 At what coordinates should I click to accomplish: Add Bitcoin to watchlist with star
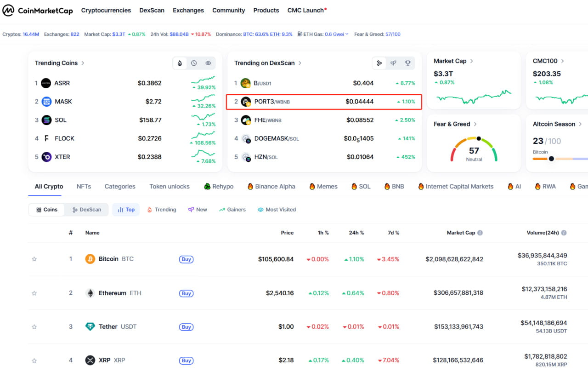coord(34,259)
